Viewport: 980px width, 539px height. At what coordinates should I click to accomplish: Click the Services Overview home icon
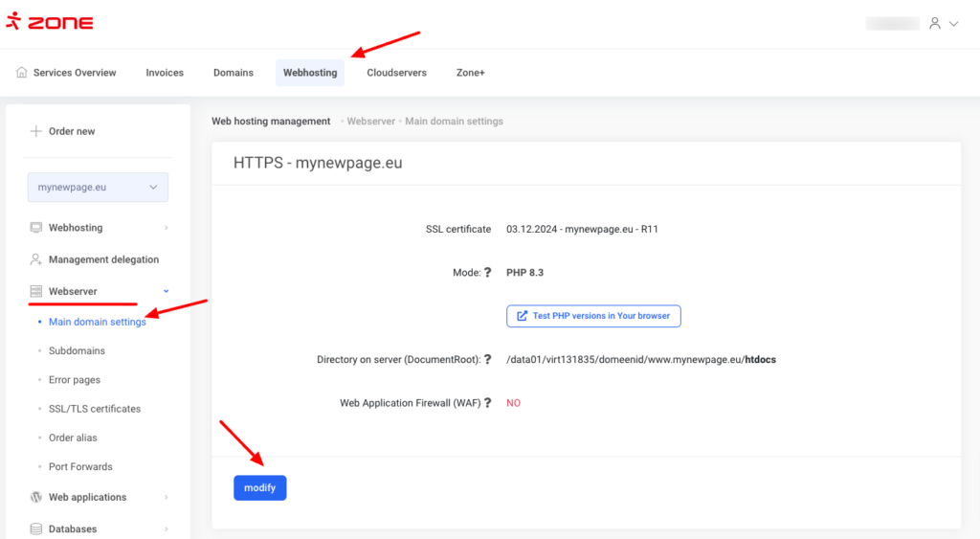[22, 73]
